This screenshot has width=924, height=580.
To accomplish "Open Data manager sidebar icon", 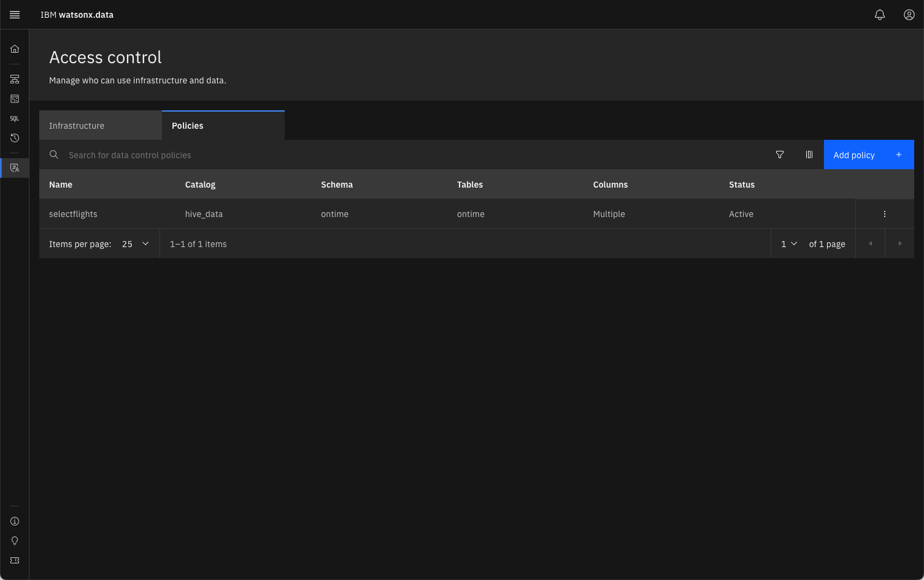I will 15,99.
